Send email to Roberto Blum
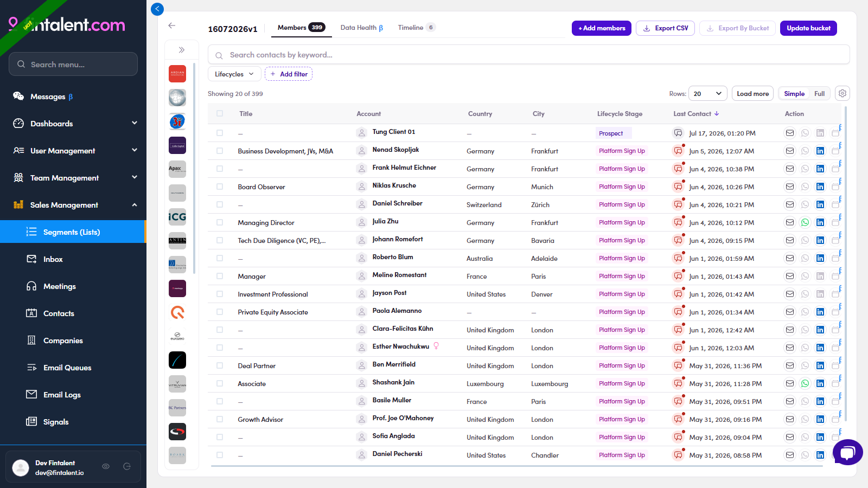The image size is (868, 488). [x=790, y=258]
